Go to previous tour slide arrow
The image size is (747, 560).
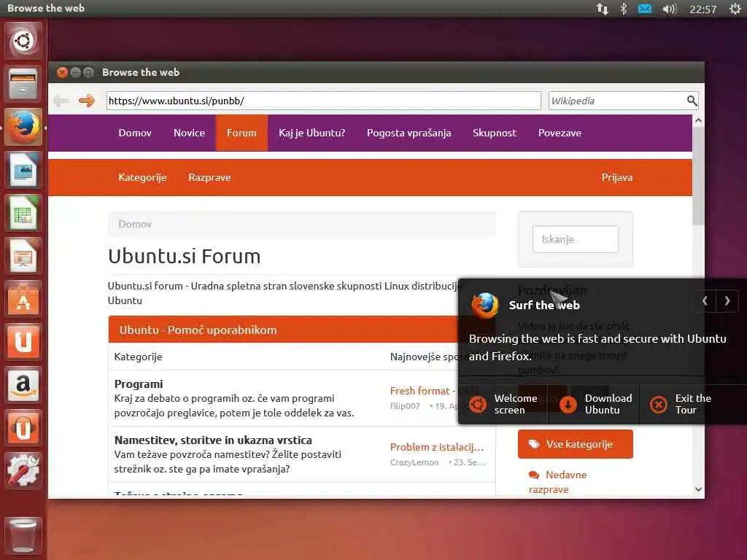(705, 300)
